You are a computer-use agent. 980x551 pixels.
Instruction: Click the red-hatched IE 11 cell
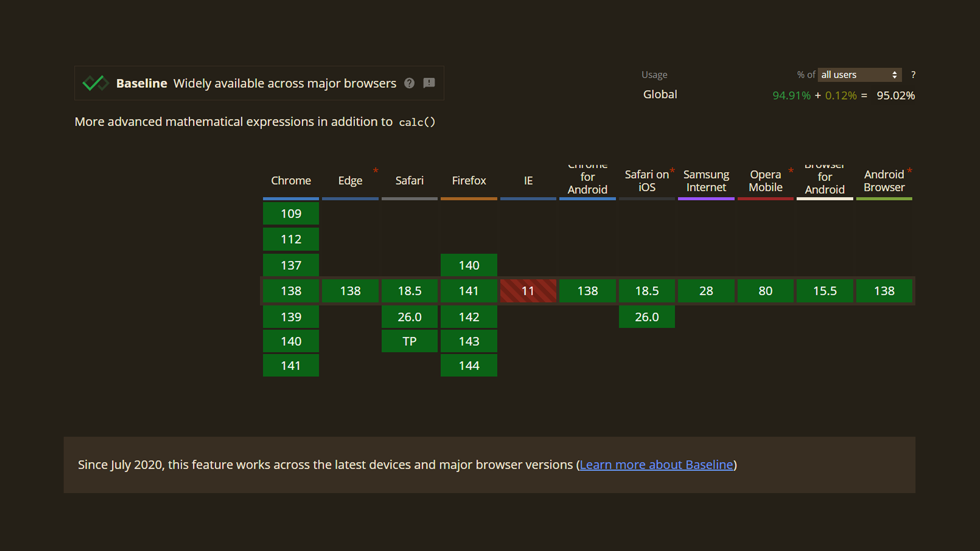[528, 291]
